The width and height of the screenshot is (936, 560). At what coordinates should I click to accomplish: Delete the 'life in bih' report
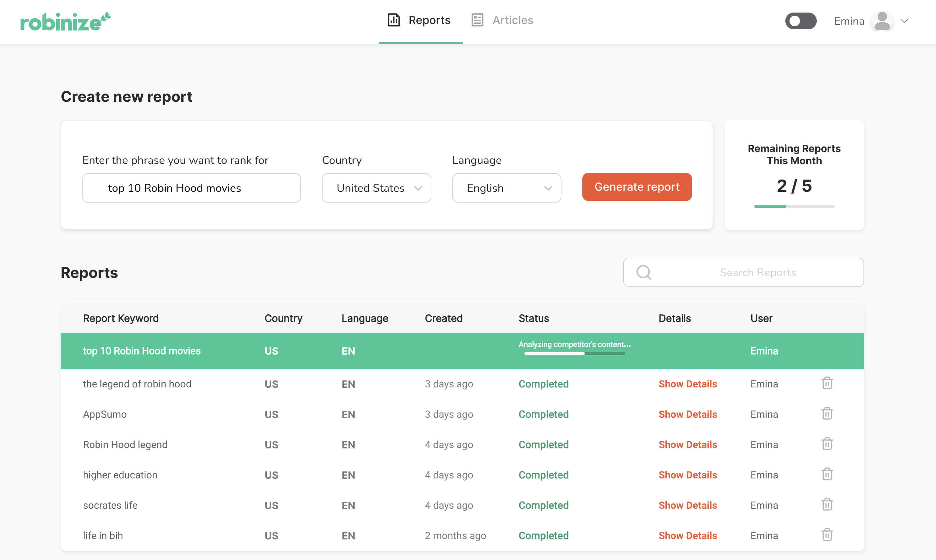826,535
